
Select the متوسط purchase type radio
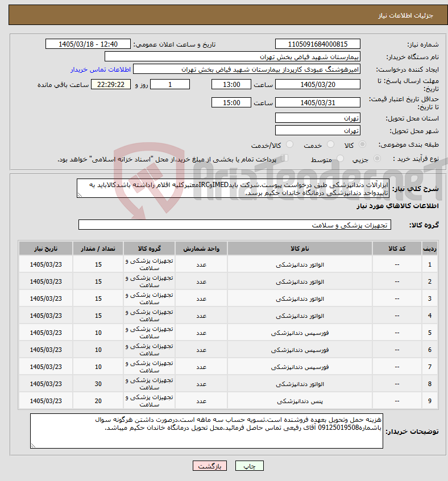tap(340, 158)
